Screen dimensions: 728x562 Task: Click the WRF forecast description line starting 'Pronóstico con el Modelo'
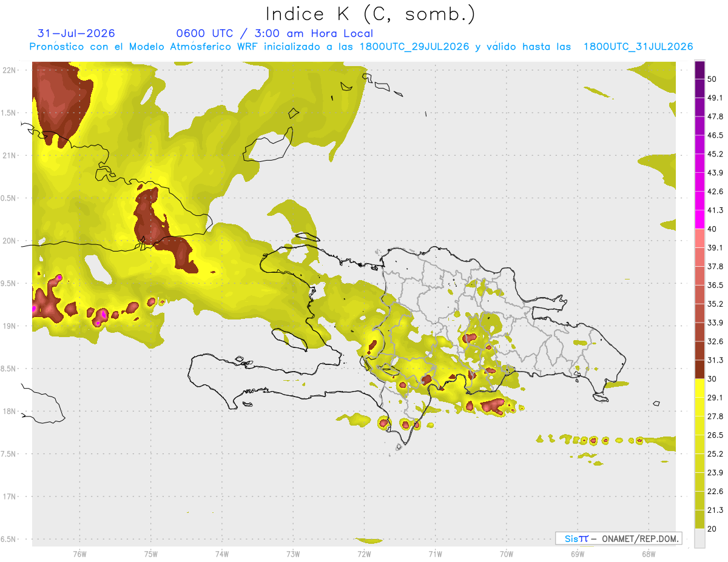tap(362, 47)
